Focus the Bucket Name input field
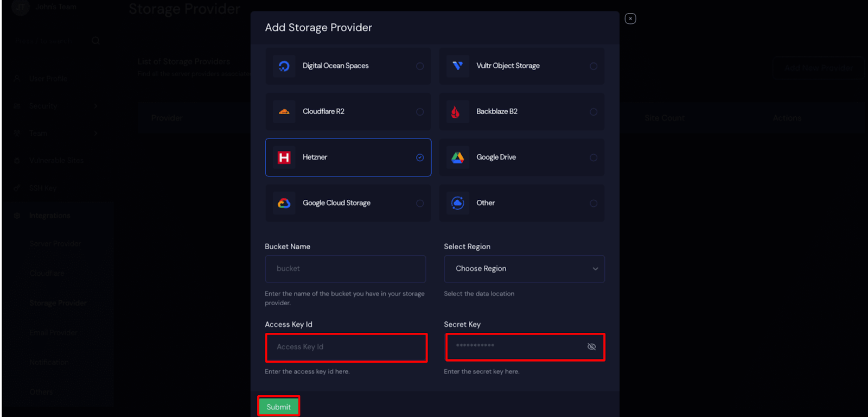The image size is (868, 417). (346, 269)
